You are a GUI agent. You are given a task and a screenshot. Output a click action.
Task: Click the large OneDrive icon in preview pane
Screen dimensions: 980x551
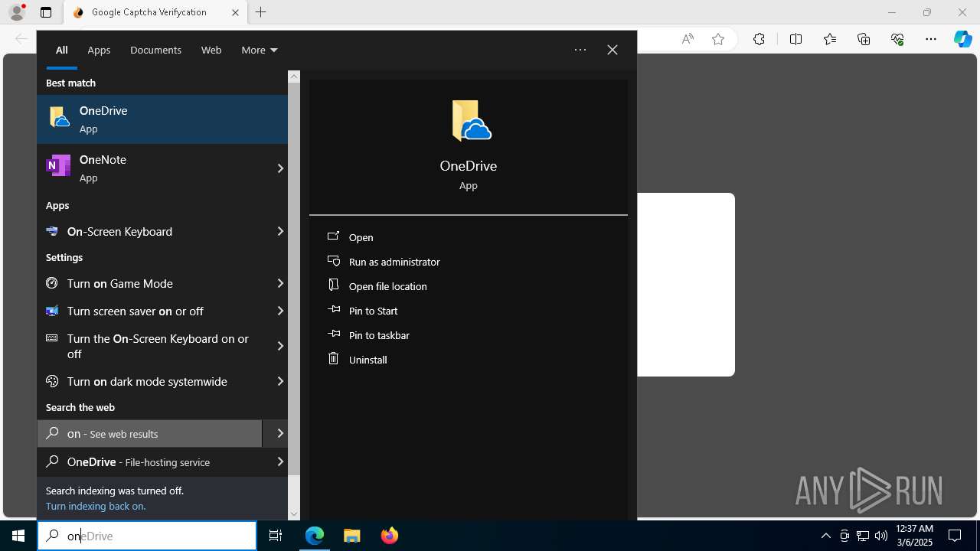[471, 121]
